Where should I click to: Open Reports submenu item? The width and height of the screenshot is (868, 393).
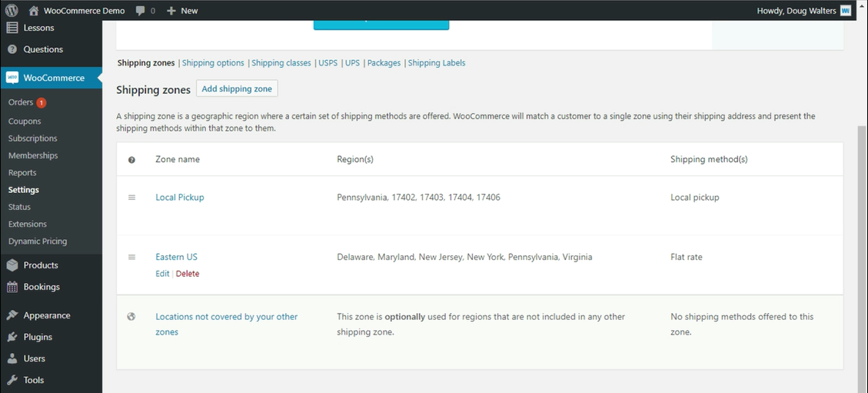22,173
